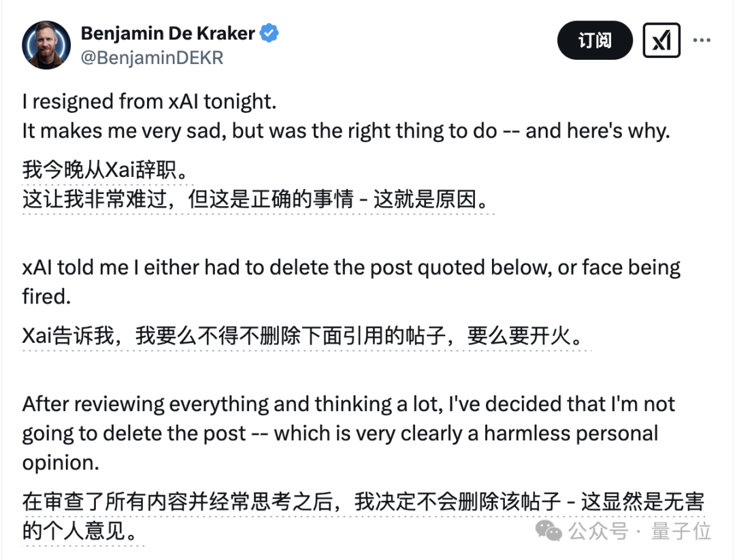Select the translated line starting '在审查了所有内容'
Viewport: 735px width, 560px height.
pyautogui.click(x=363, y=502)
